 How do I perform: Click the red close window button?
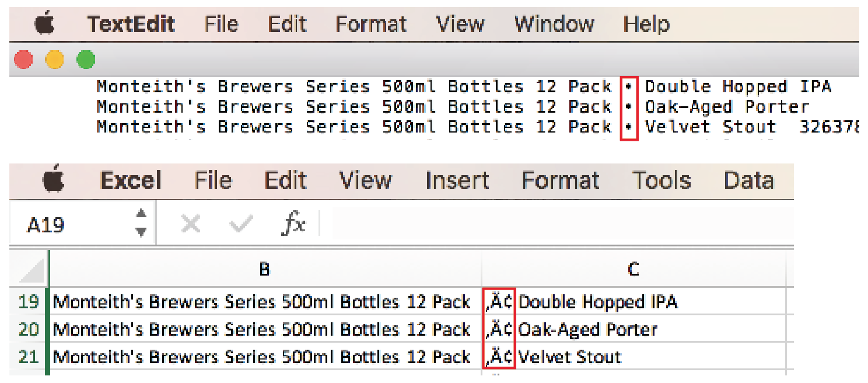pos(23,60)
